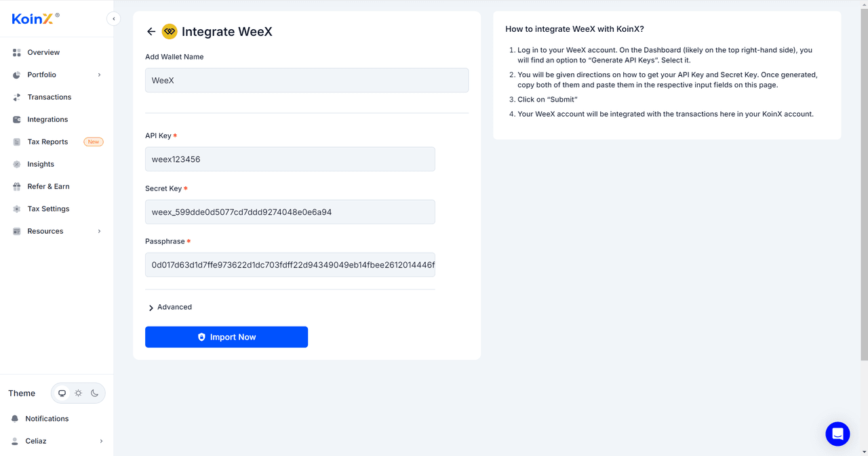Open the chat support bubble icon
Viewport: 868px width, 456px height.
837,434
